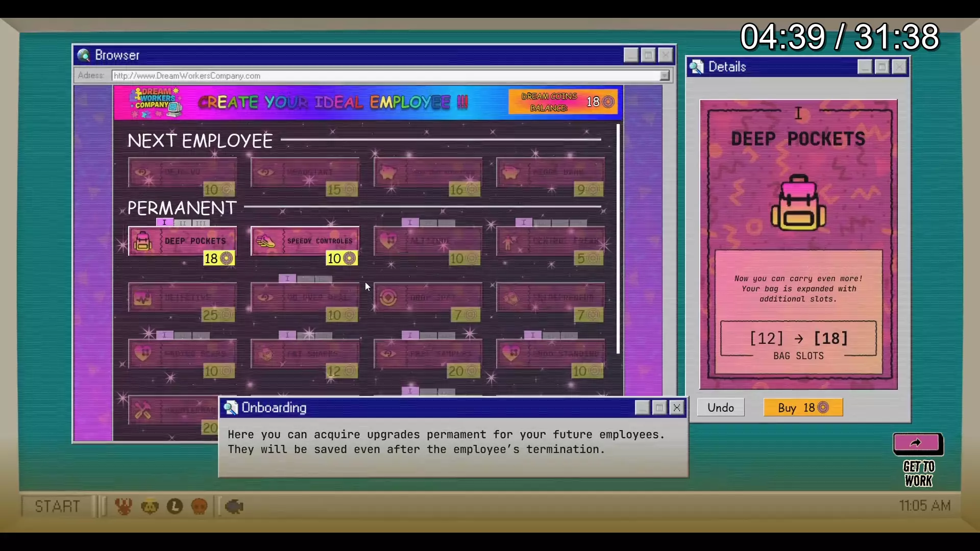Buy Deep Pockets for 18 coins
980x551 pixels.
click(803, 408)
